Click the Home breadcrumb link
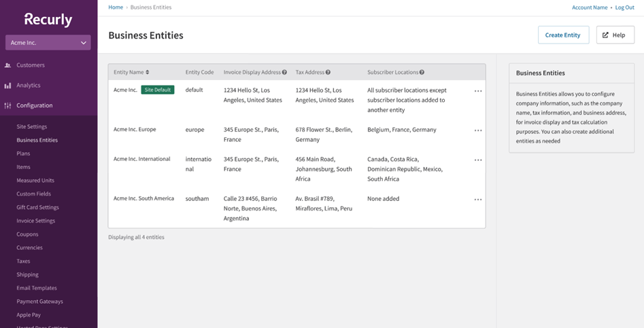 pyautogui.click(x=116, y=7)
